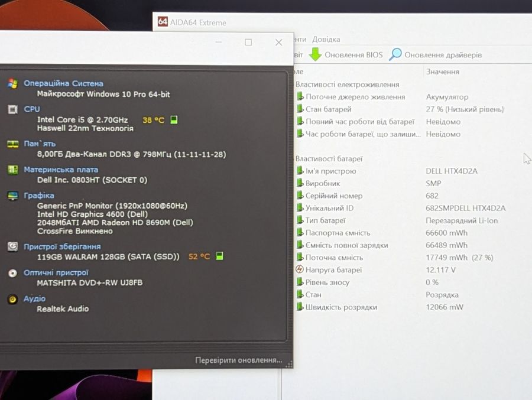Click the green CPU temperature indicator icon
The image size is (532, 400).
pos(174,120)
